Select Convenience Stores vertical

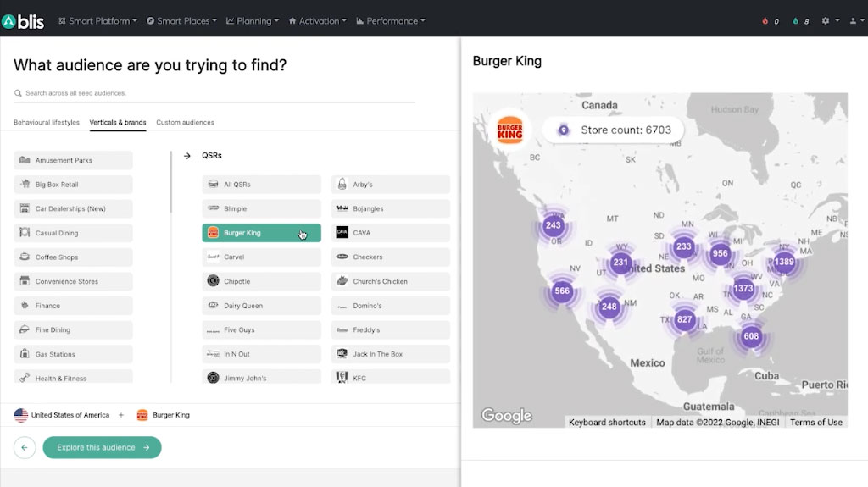pos(73,281)
